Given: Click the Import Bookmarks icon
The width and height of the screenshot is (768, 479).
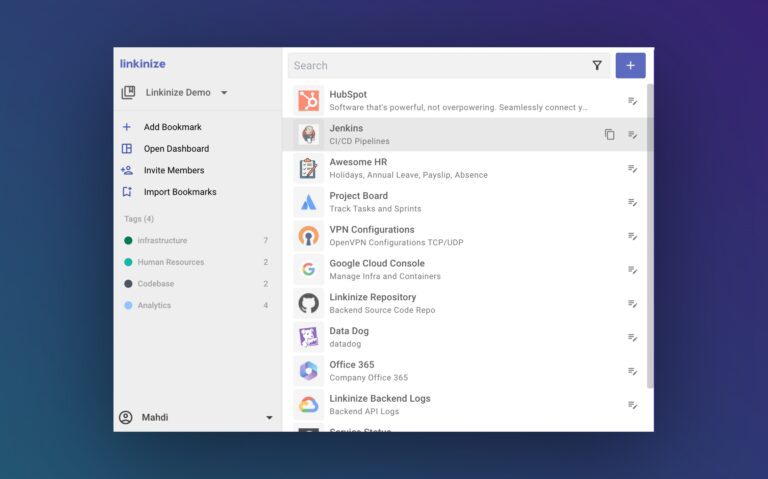Looking at the screenshot, I should (127, 192).
